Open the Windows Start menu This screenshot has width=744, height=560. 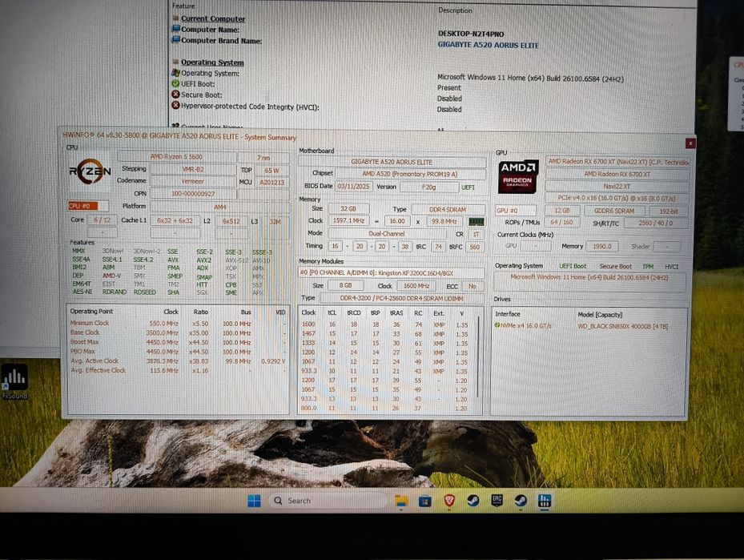[255, 501]
